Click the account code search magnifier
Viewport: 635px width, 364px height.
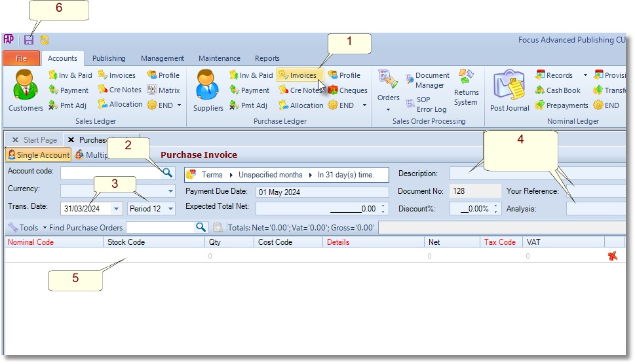(x=167, y=173)
